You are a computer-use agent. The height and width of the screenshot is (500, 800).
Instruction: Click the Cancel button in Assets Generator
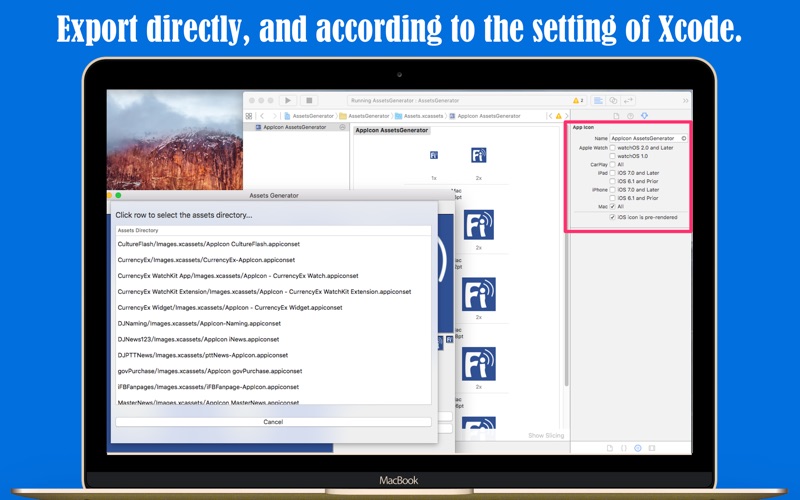[273, 422]
